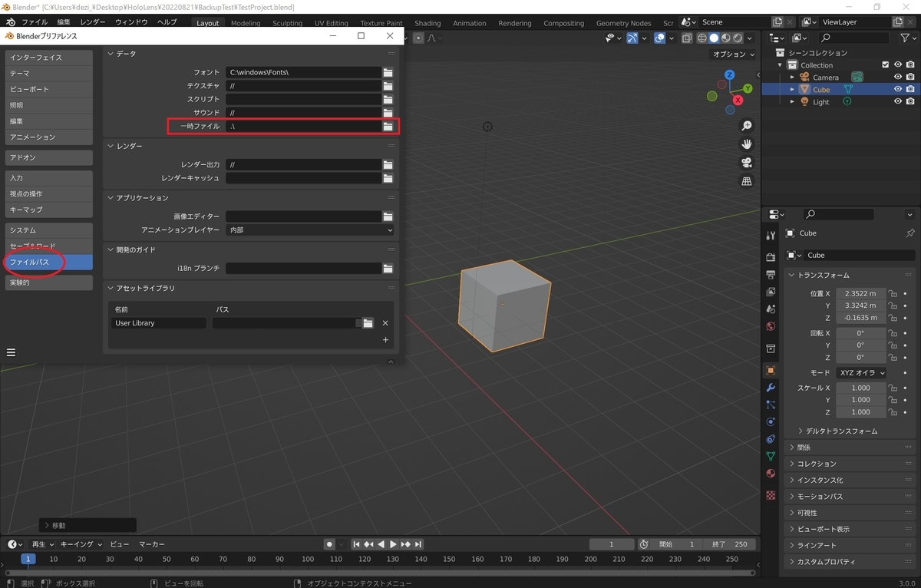Toggle the camera view icon in viewport
The width and height of the screenshot is (921, 588).
pyautogui.click(x=746, y=163)
